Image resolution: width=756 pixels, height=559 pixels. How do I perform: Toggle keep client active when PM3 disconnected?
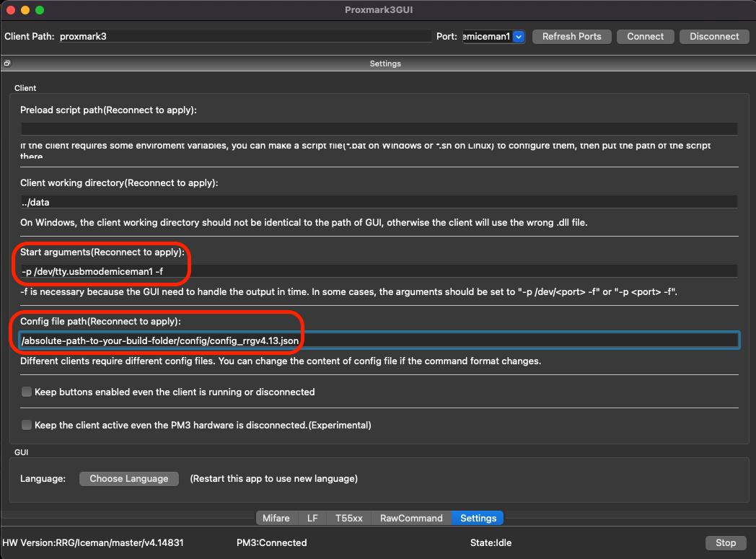pyautogui.click(x=27, y=426)
